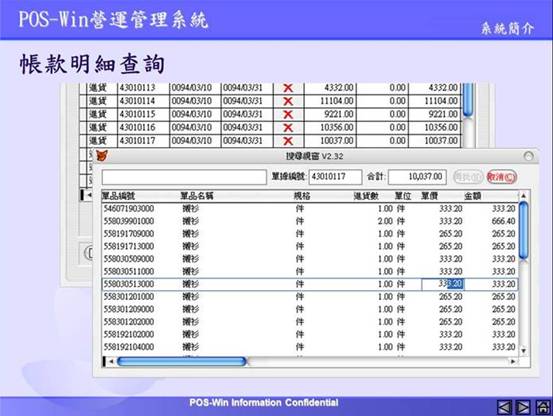The height and width of the screenshot is (416, 553).
Task: Click down arrow of item list scrollbar
Action: click(524, 350)
